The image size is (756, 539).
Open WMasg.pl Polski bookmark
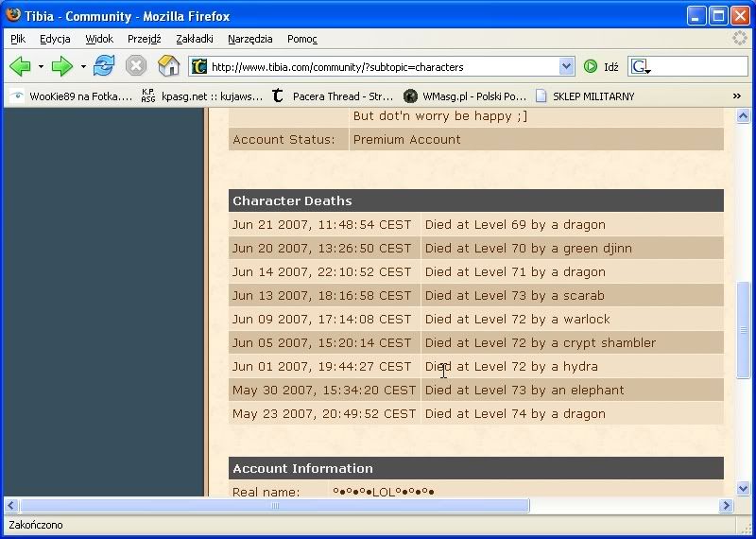click(465, 96)
